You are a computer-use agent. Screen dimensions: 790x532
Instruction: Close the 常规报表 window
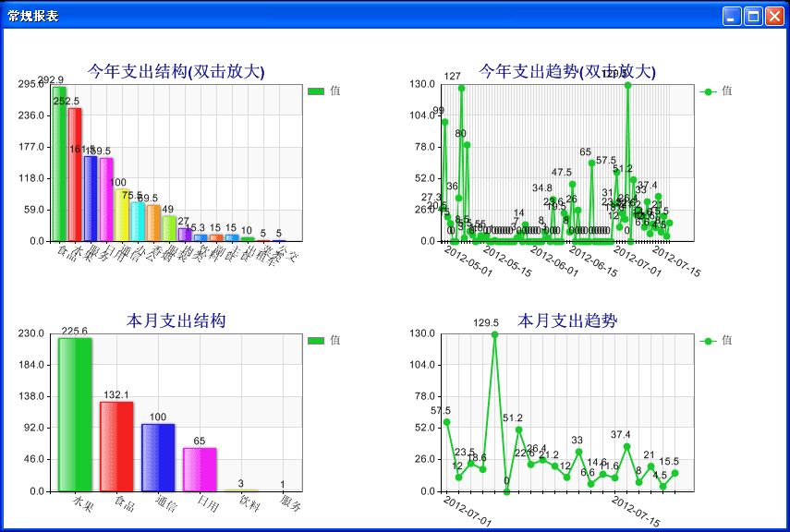point(774,16)
